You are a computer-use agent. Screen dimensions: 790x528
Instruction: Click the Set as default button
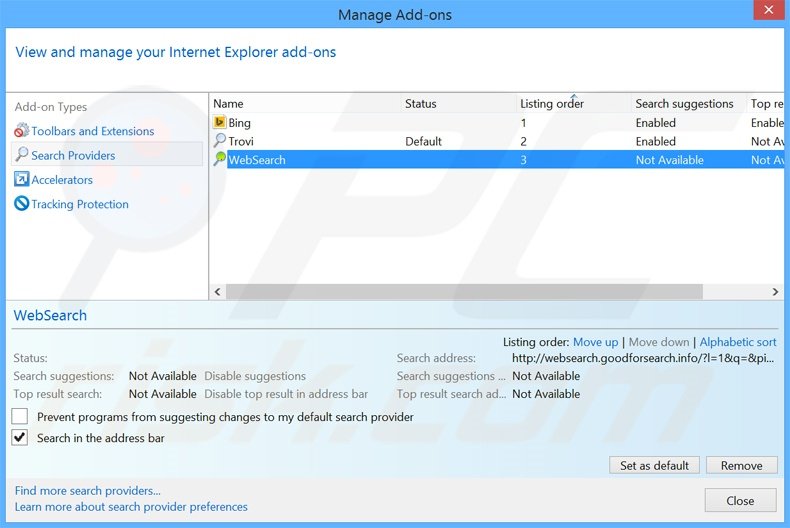tap(654, 466)
